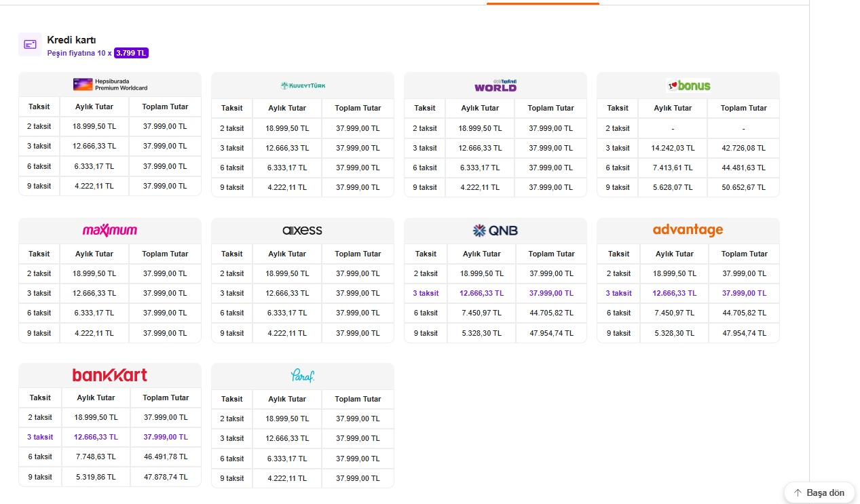Select Bankkart monthly amount 5.319,86 TL
The image size is (860, 504).
click(x=96, y=477)
